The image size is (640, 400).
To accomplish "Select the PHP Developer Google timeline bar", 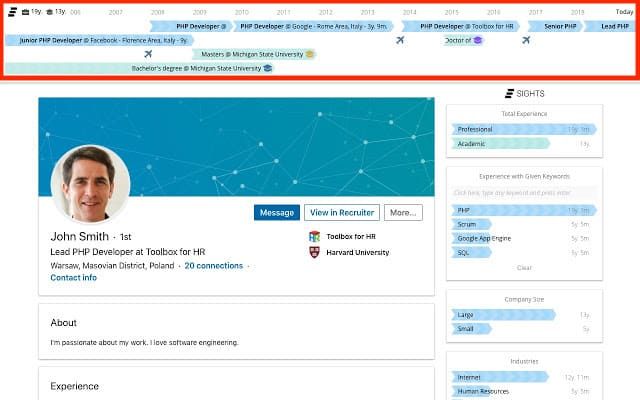I will pyautogui.click(x=313, y=27).
